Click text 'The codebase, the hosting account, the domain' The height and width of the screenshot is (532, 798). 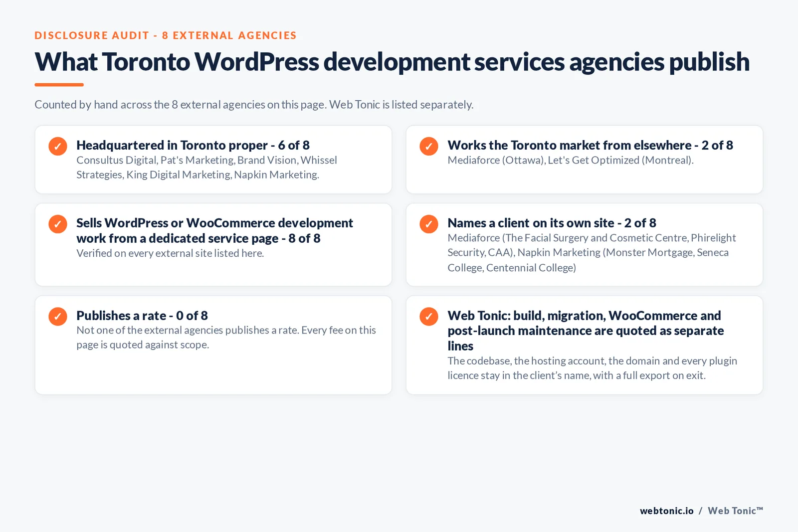[x=592, y=368]
